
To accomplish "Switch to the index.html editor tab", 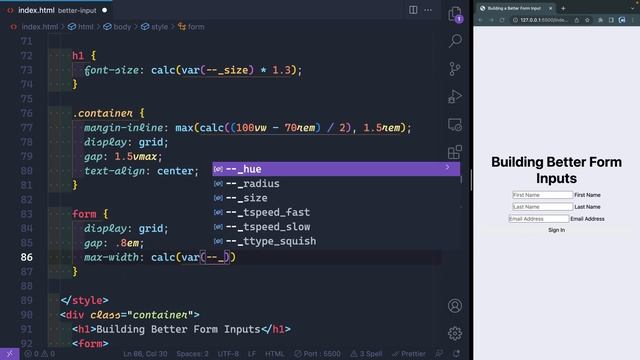I will tap(56, 10).
